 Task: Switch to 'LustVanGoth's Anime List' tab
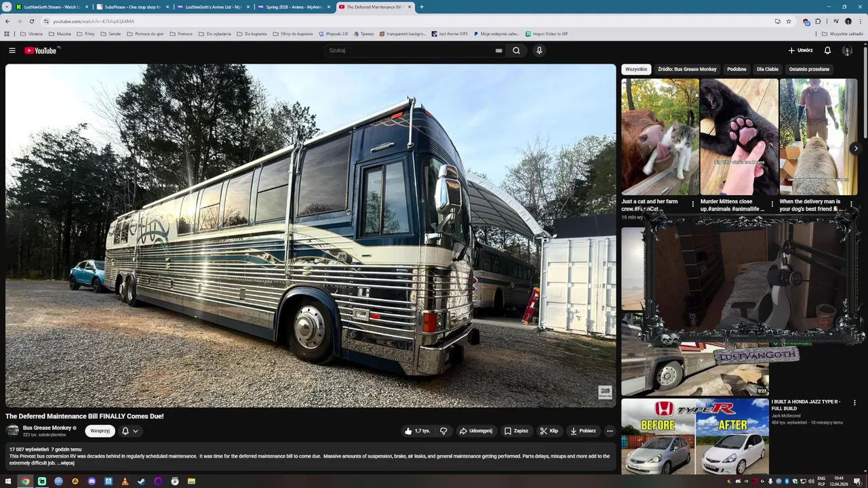point(213,7)
